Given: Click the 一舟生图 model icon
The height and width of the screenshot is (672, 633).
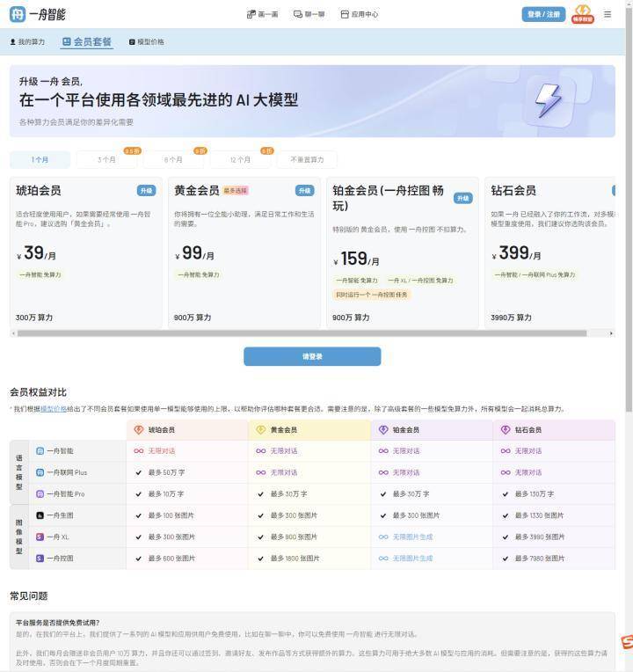Looking at the screenshot, I should 40,515.
